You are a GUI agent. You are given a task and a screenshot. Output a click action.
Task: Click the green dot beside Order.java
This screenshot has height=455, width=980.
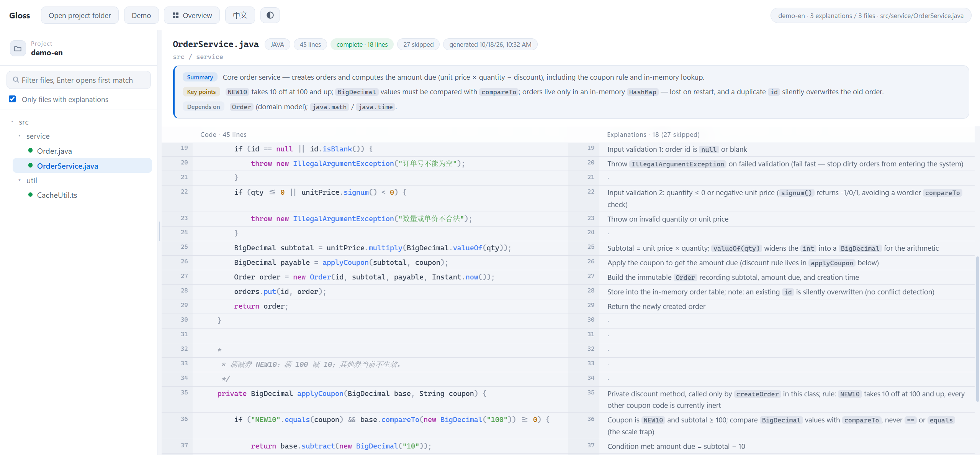point(30,150)
